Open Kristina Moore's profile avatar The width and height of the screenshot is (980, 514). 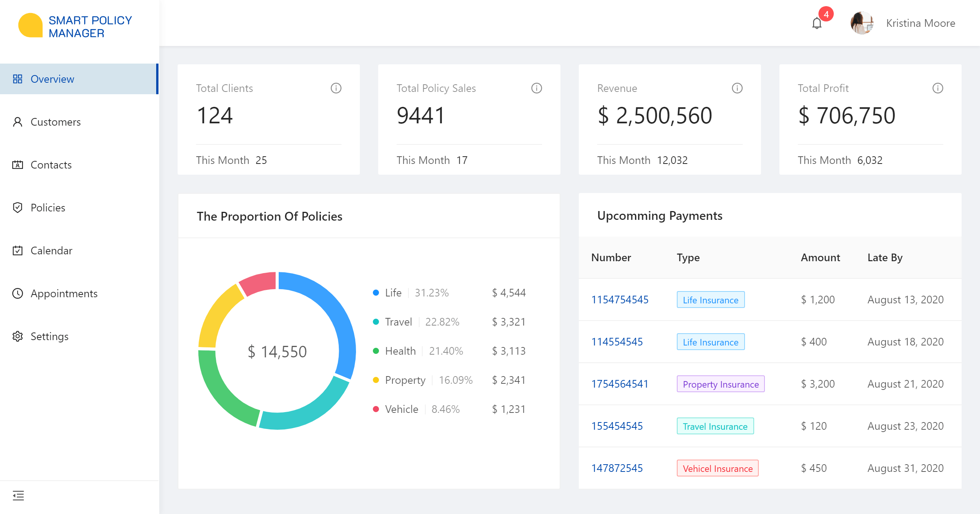862,23
